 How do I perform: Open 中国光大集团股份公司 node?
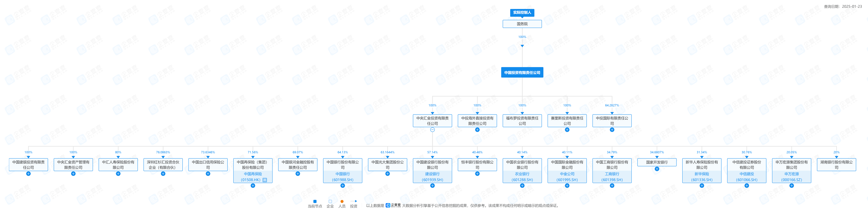pos(387,165)
